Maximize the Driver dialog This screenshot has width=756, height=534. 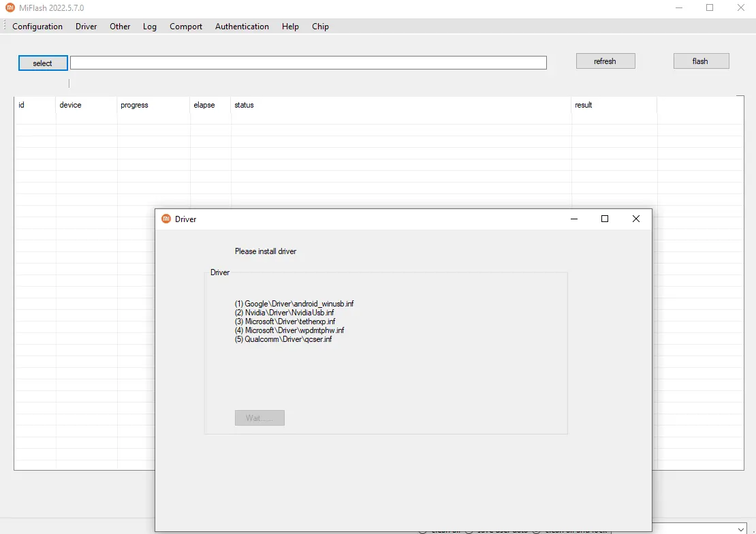click(605, 219)
